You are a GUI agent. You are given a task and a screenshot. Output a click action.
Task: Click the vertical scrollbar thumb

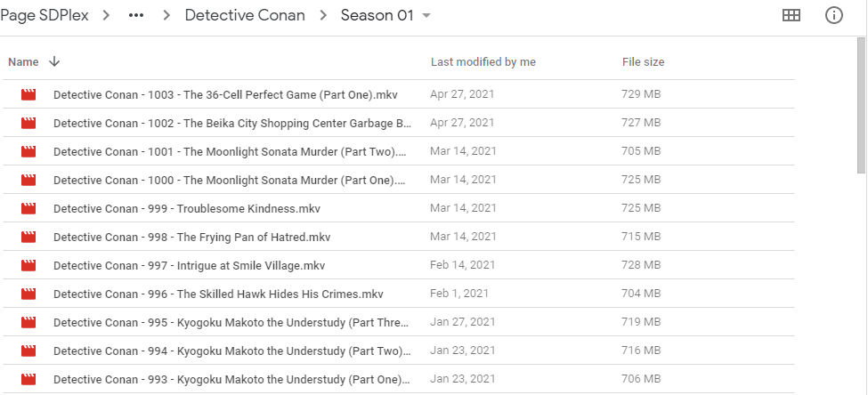point(861,105)
